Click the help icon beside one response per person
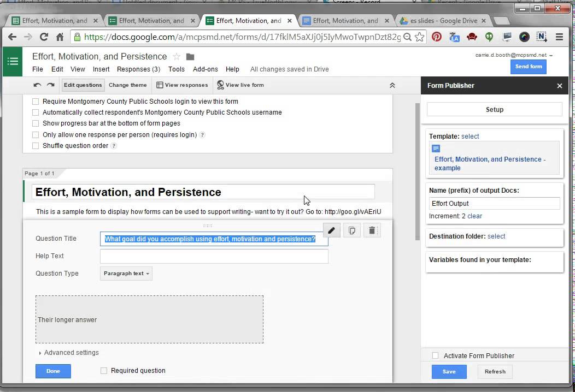Image resolution: width=575 pixels, height=392 pixels. point(202,135)
